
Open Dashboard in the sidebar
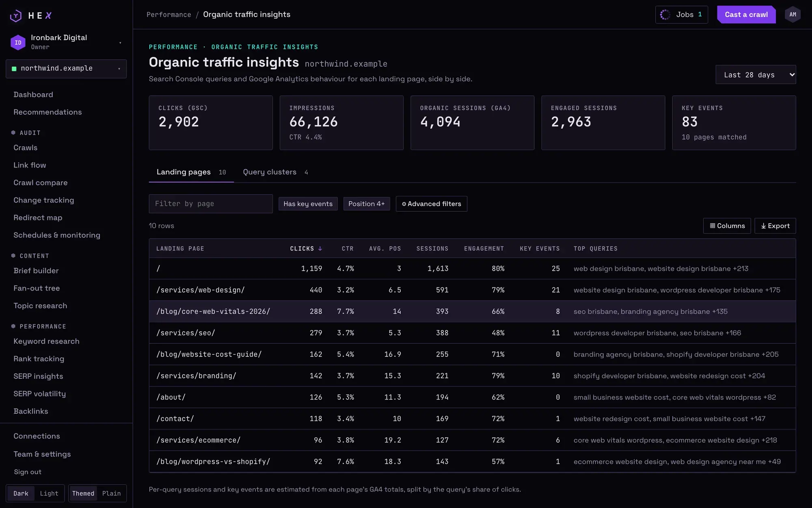(x=33, y=95)
